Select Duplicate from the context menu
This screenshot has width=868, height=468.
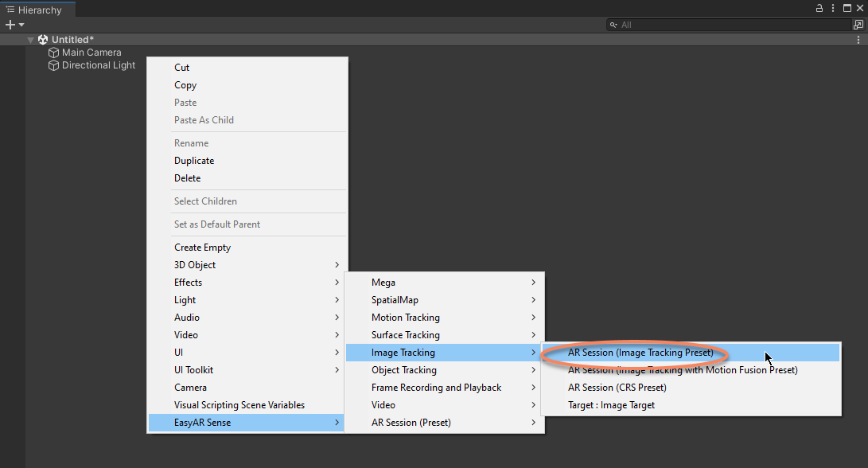[194, 161]
